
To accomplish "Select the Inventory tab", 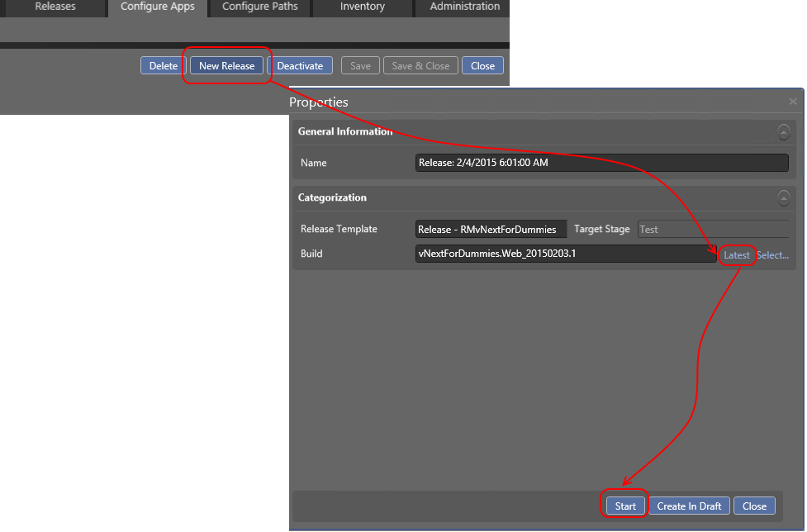I will 362,7.
